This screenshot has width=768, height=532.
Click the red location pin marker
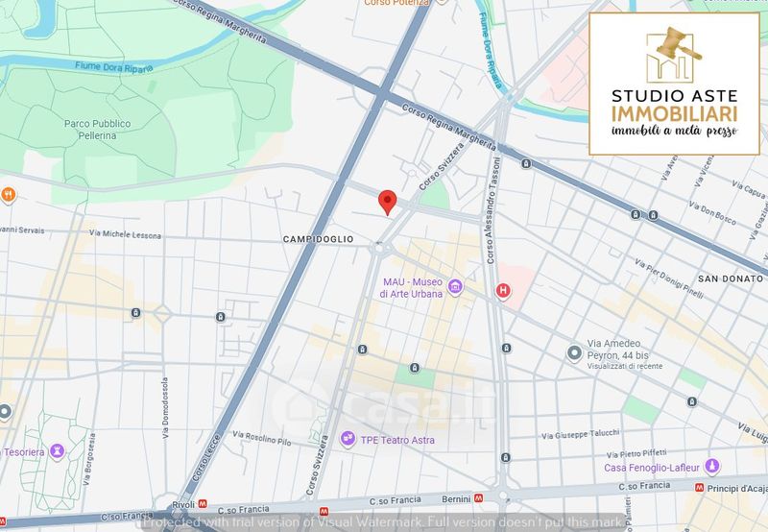(387, 202)
